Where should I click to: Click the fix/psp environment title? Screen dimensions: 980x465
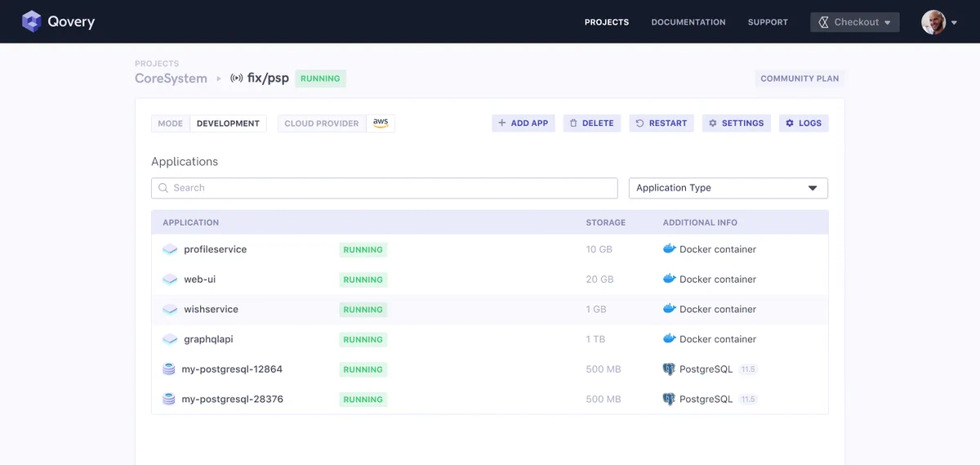click(268, 78)
